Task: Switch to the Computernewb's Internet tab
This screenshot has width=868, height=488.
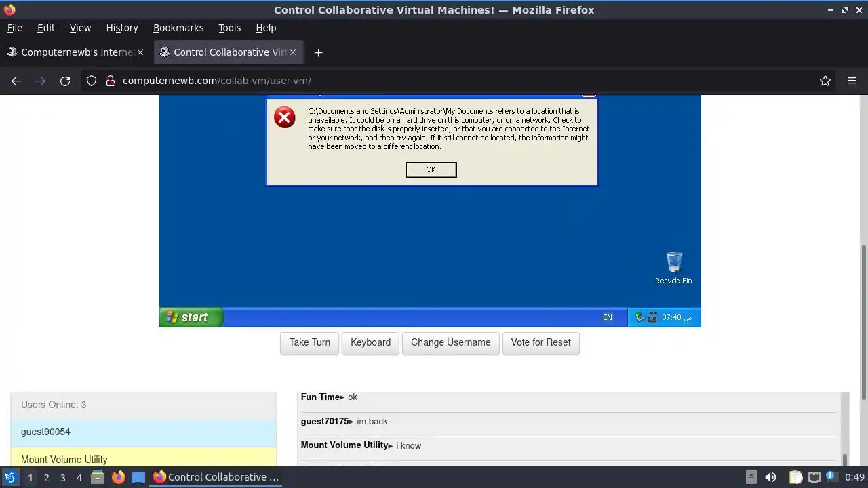Action: click(x=75, y=52)
